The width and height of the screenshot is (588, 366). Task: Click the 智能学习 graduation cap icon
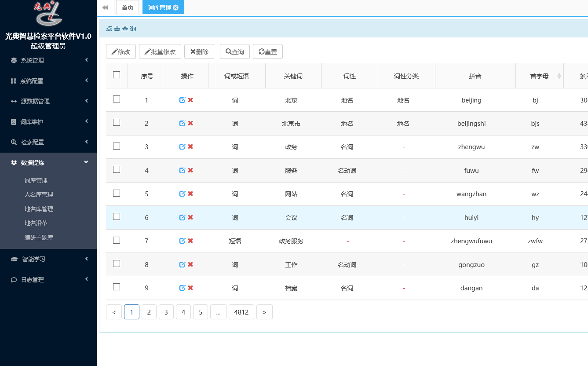pyautogui.click(x=14, y=259)
